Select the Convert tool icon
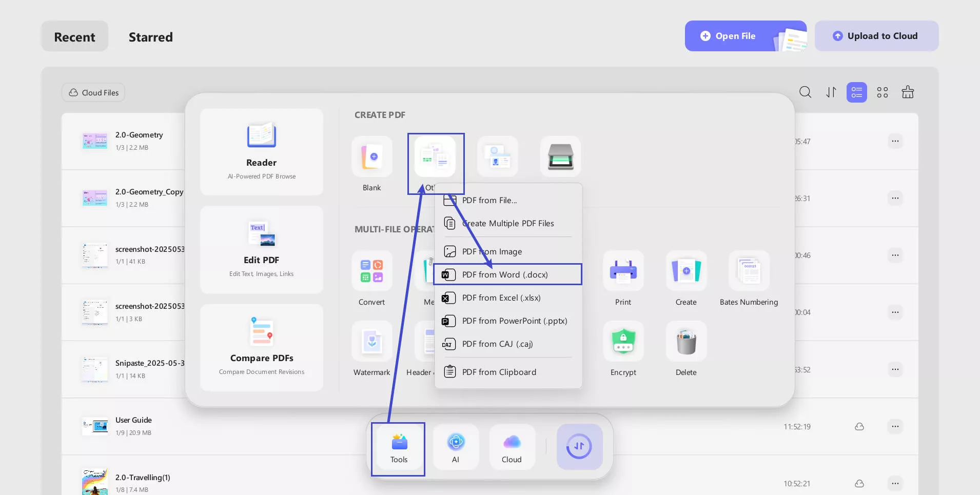This screenshot has height=495, width=980. pos(371,271)
